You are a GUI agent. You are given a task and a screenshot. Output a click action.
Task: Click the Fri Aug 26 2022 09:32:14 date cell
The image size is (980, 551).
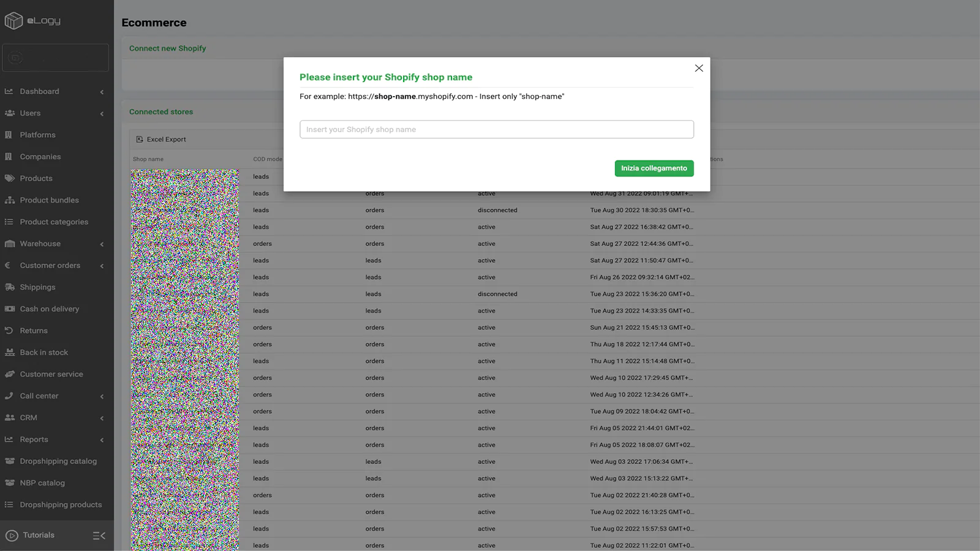(642, 277)
